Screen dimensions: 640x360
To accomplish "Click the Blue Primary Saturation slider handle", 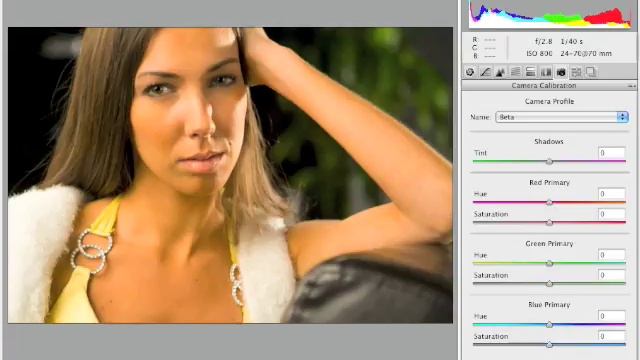I will pyautogui.click(x=549, y=345).
